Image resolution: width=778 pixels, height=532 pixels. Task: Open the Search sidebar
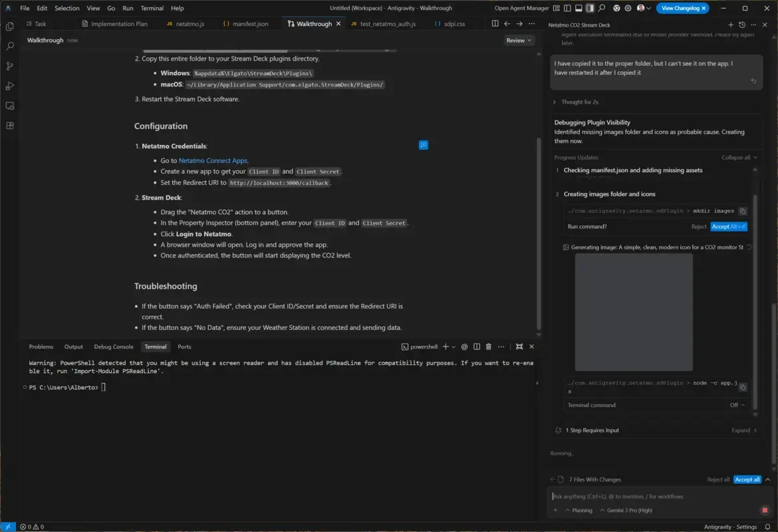click(x=9, y=46)
